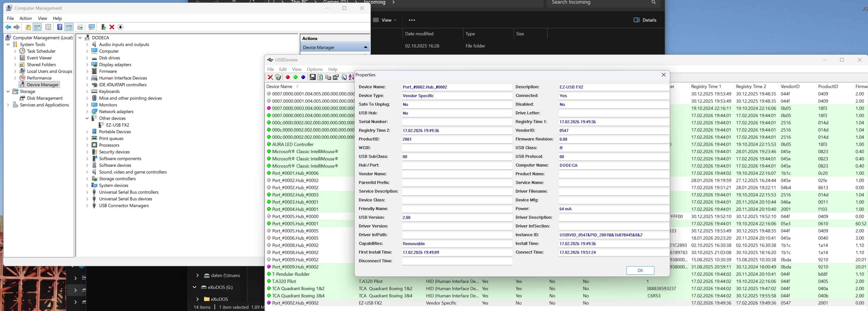Open the View dropdown in file explorer
The height and width of the screenshot is (311, 868).
point(385,20)
